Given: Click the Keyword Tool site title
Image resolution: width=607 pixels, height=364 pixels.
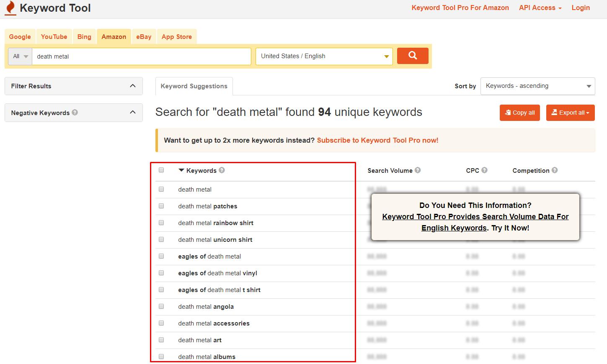Looking at the screenshot, I should pyautogui.click(x=55, y=8).
